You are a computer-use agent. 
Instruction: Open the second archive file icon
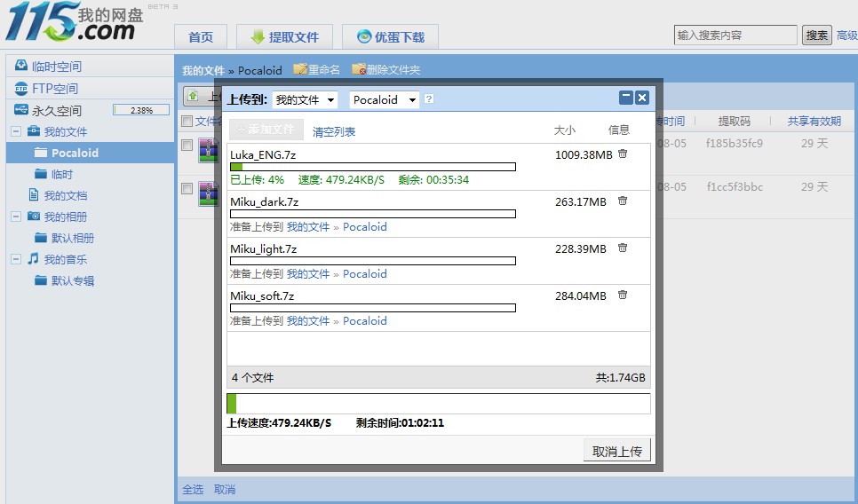pos(209,193)
